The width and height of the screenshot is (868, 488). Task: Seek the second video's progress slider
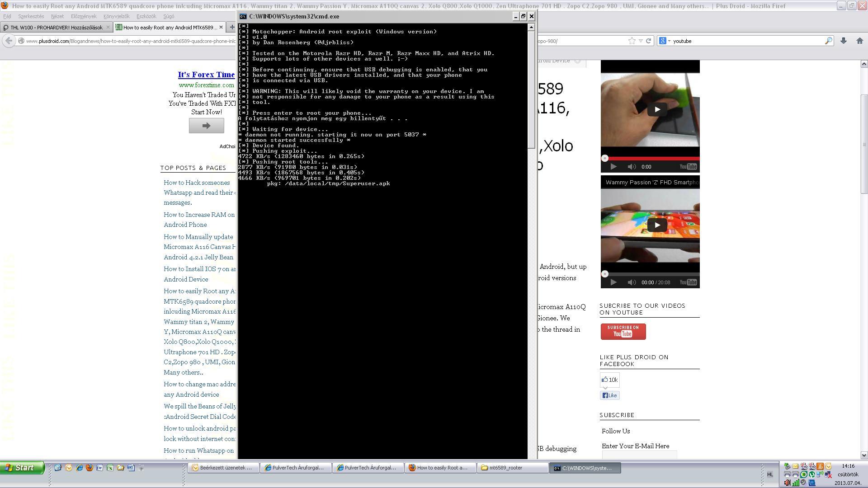tap(605, 274)
